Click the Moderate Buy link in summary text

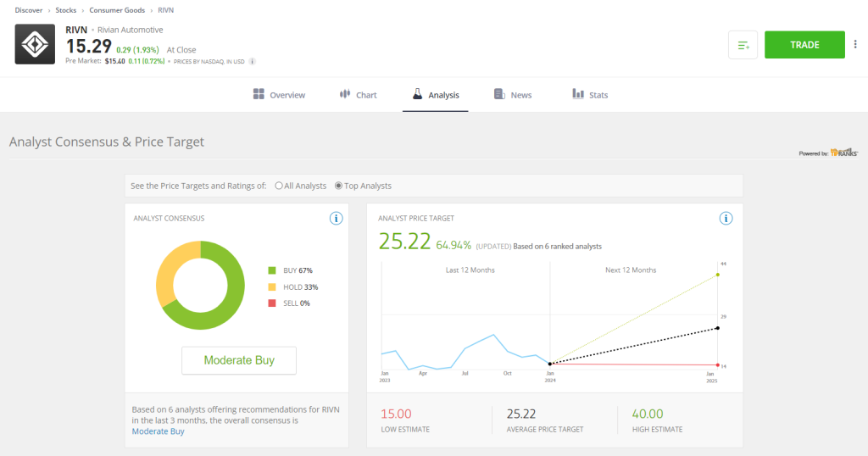(158, 431)
